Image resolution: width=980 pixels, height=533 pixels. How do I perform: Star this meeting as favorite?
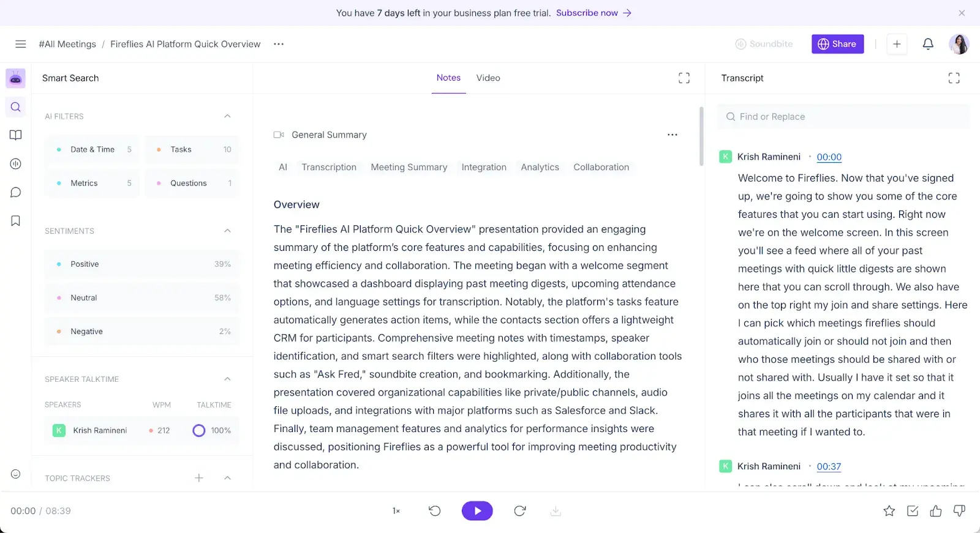coord(889,511)
